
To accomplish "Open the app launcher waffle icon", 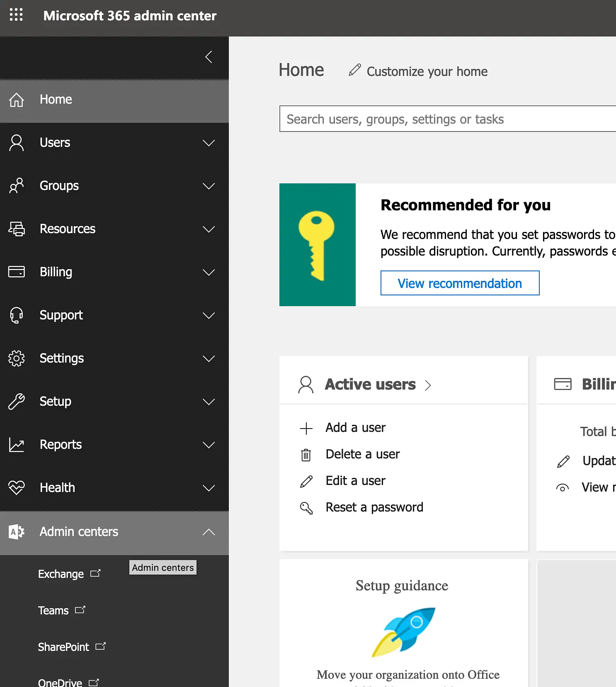I will (16, 15).
